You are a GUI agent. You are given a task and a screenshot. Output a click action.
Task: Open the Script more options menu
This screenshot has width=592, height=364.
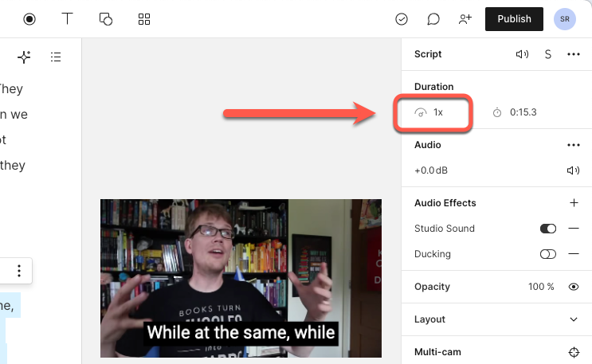[573, 54]
